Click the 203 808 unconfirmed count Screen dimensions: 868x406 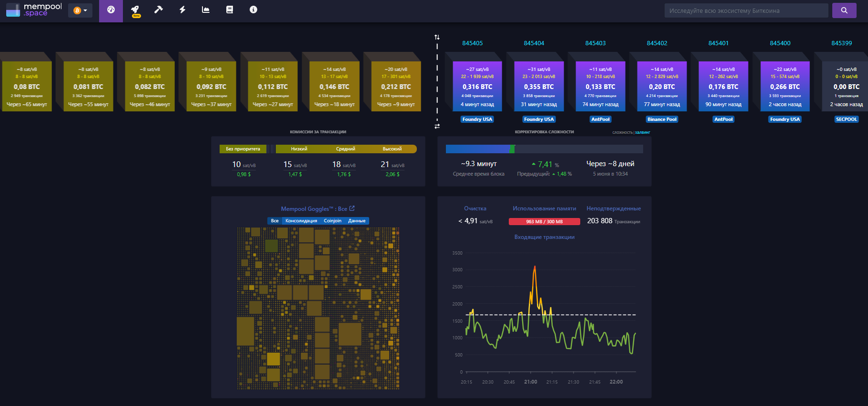pos(600,221)
